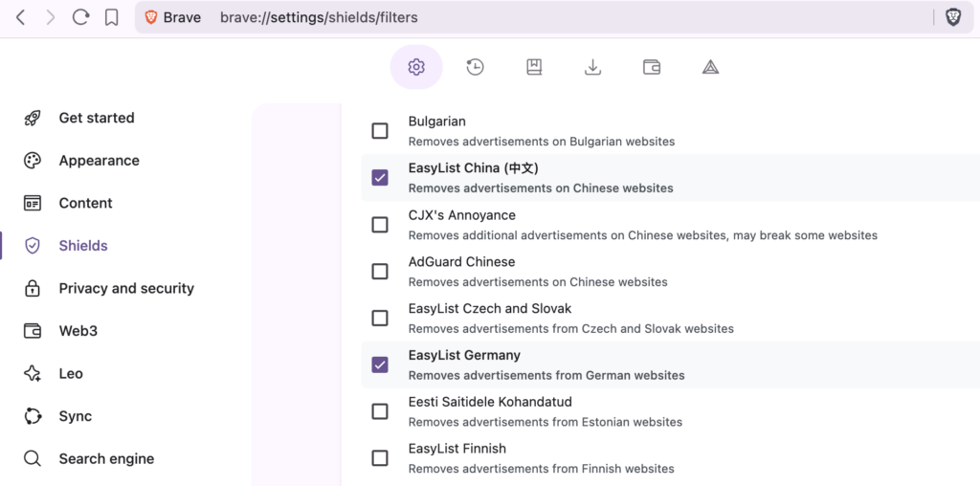The height and width of the screenshot is (486, 980).
Task: Disable the EasyList Germany checkbox
Action: click(x=380, y=364)
